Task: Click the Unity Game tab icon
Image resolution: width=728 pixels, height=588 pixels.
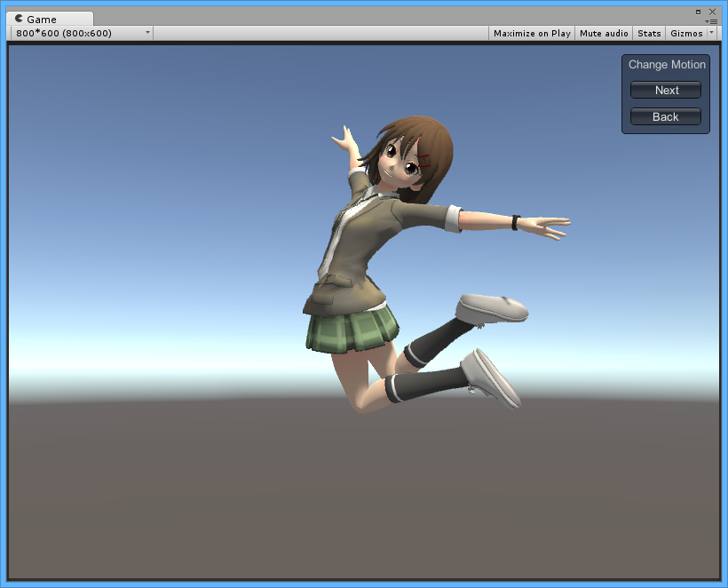Action: pos(19,19)
